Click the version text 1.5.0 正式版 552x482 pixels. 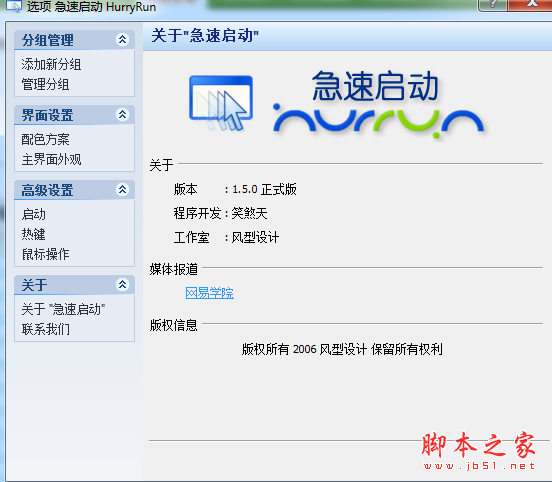[264, 189]
